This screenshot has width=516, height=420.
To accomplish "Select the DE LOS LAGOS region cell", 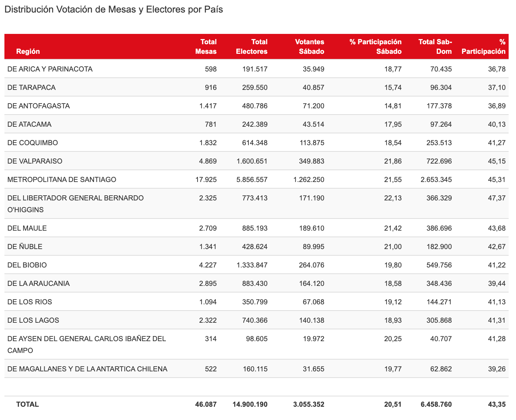I will [33, 320].
